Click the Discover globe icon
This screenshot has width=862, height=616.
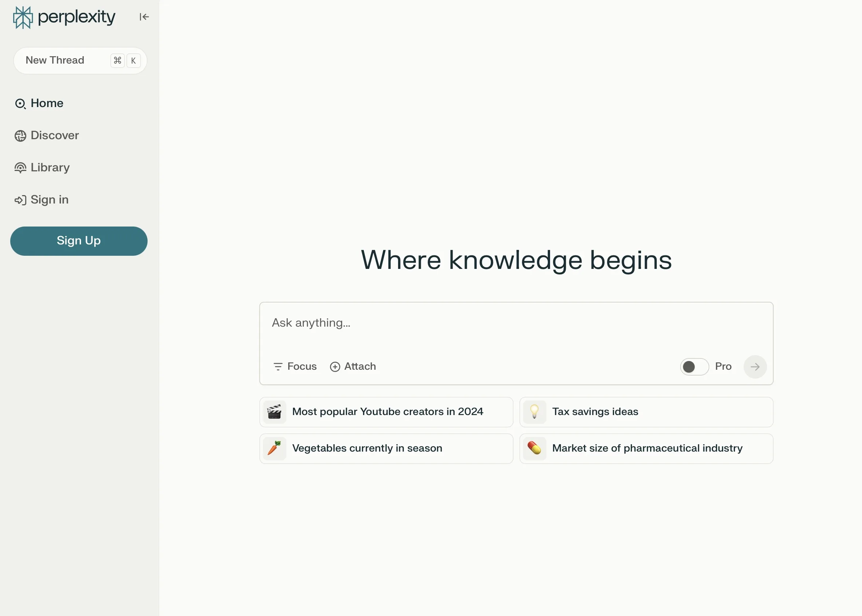pos(20,135)
